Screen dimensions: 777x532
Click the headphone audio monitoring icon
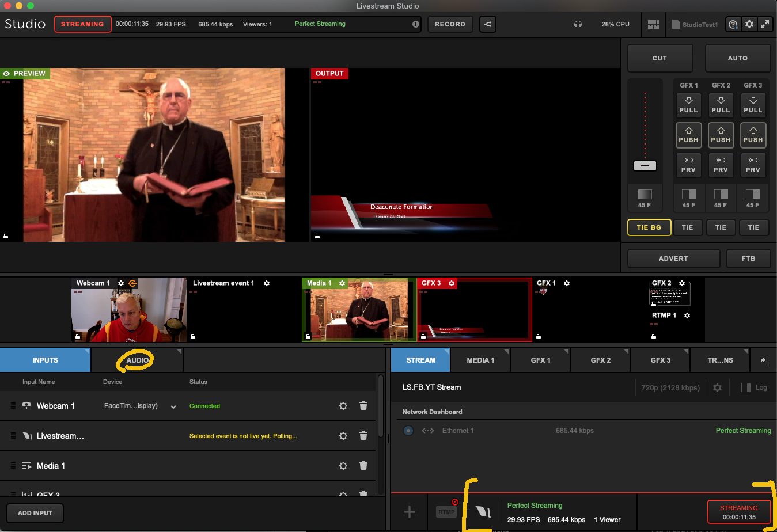578,24
